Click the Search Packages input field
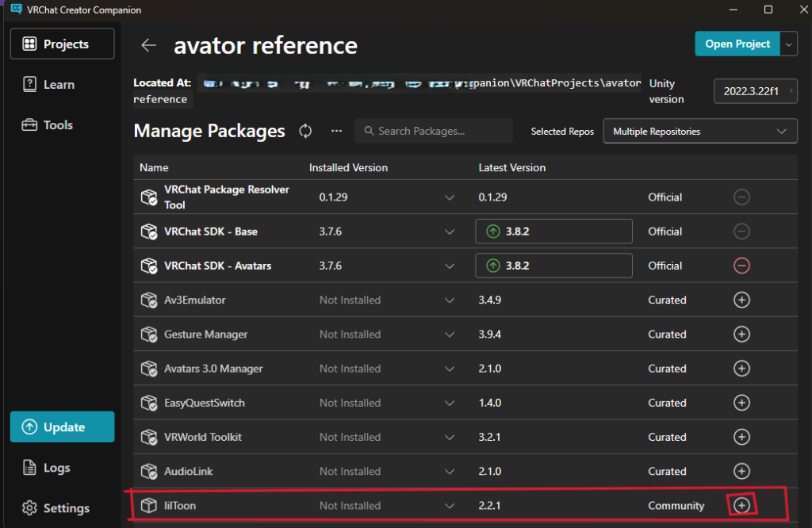 click(x=434, y=131)
